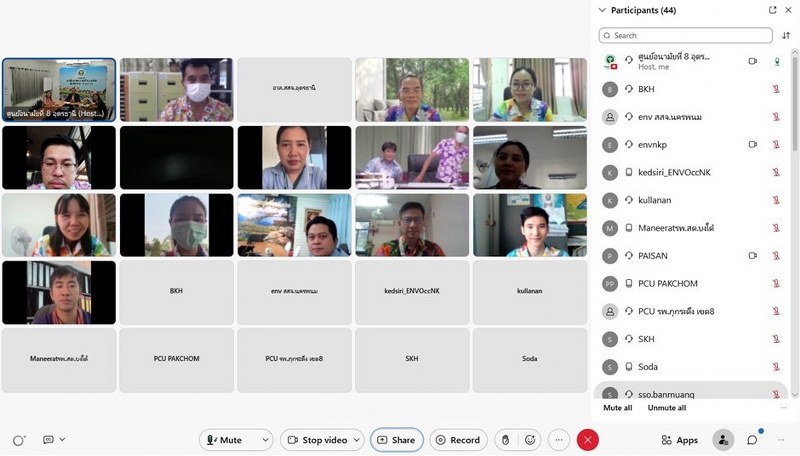
Task: Unmute env สสจ.นครพนม participant
Action: (776, 117)
